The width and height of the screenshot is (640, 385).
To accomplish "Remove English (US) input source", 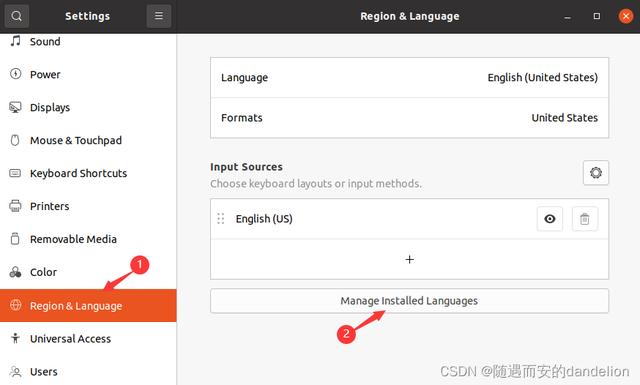I will (x=584, y=219).
